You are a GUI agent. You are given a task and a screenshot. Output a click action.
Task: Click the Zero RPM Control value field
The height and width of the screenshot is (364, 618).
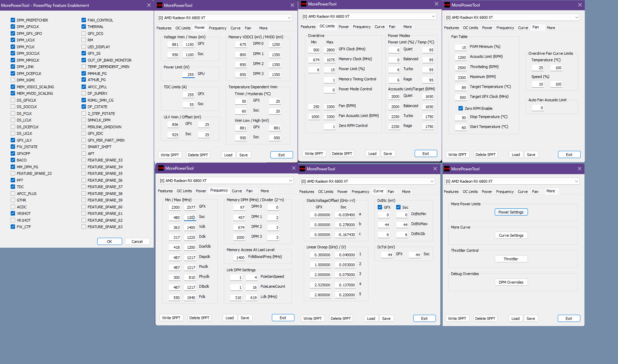coord(330,126)
